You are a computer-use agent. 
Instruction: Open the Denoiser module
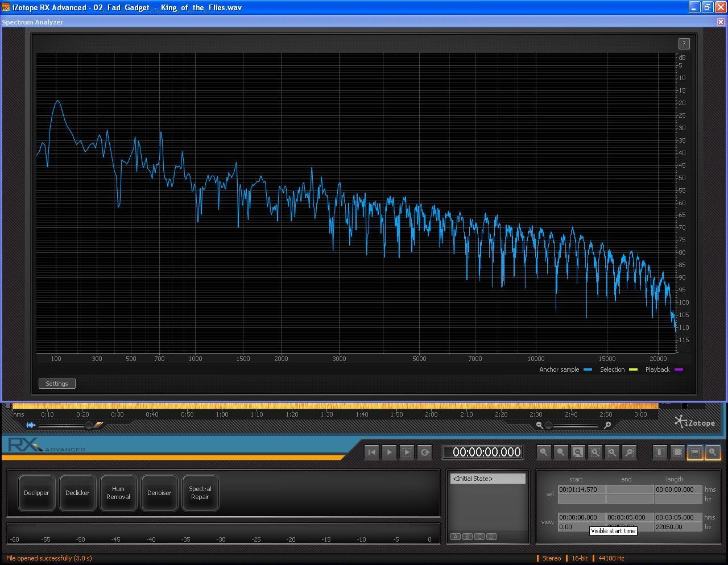coord(159,493)
